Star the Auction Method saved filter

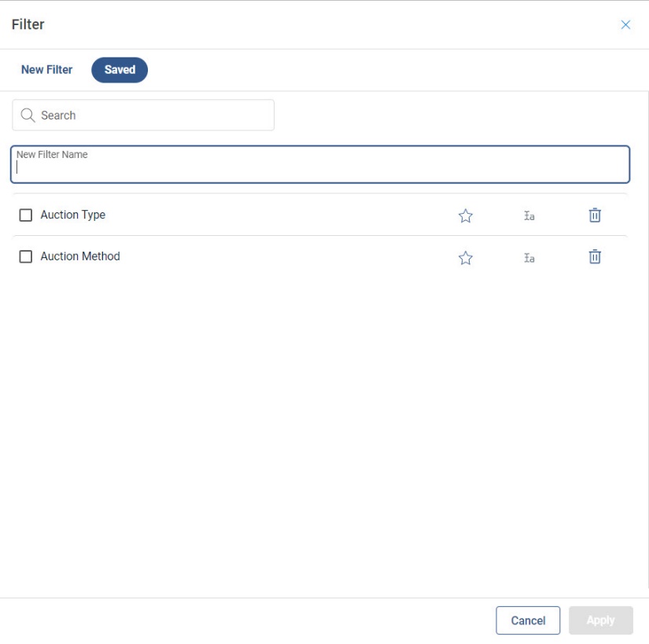tap(466, 257)
